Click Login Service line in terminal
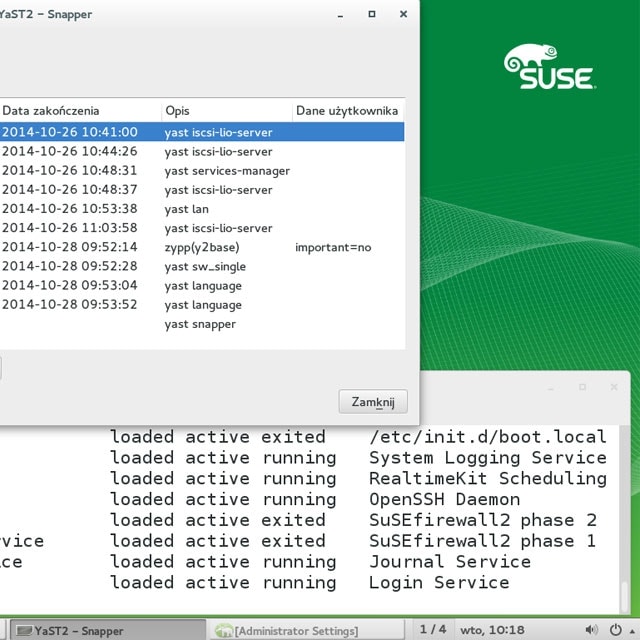This screenshot has height=640, width=640. pyautogui.click(x=439, y=582)
